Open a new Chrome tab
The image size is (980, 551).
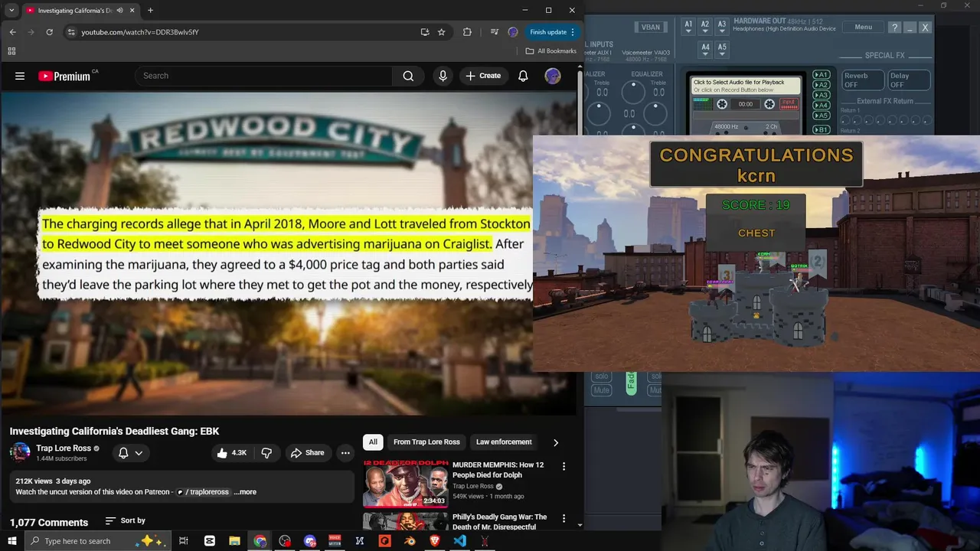(x=150, y=11)
